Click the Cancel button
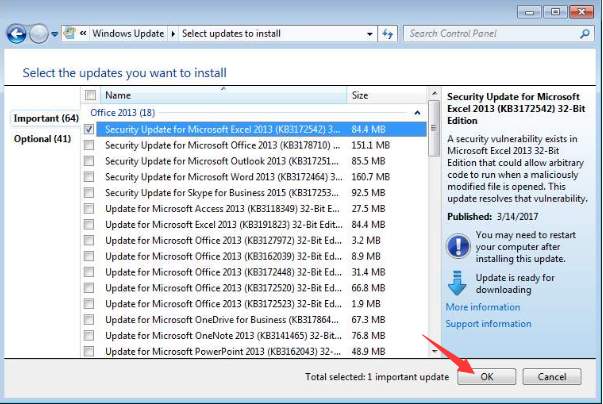603x404 pixels. (x=552, y=376)
